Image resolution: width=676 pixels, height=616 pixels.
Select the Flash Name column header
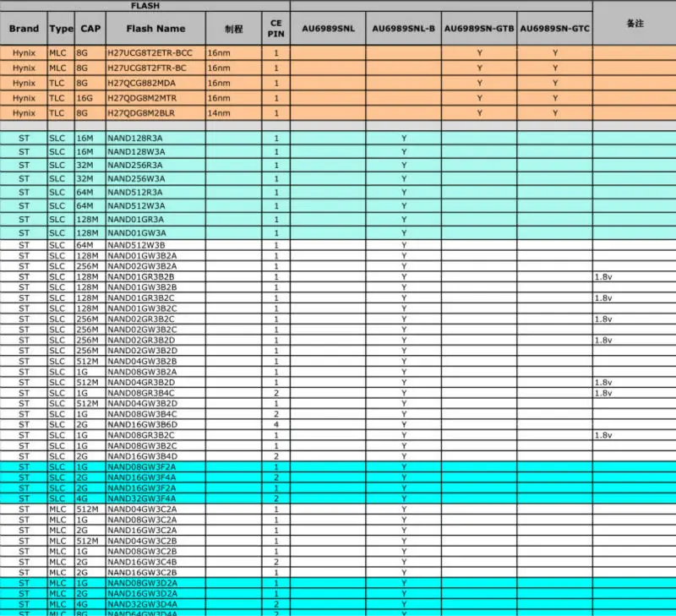[x=155, y=29]
